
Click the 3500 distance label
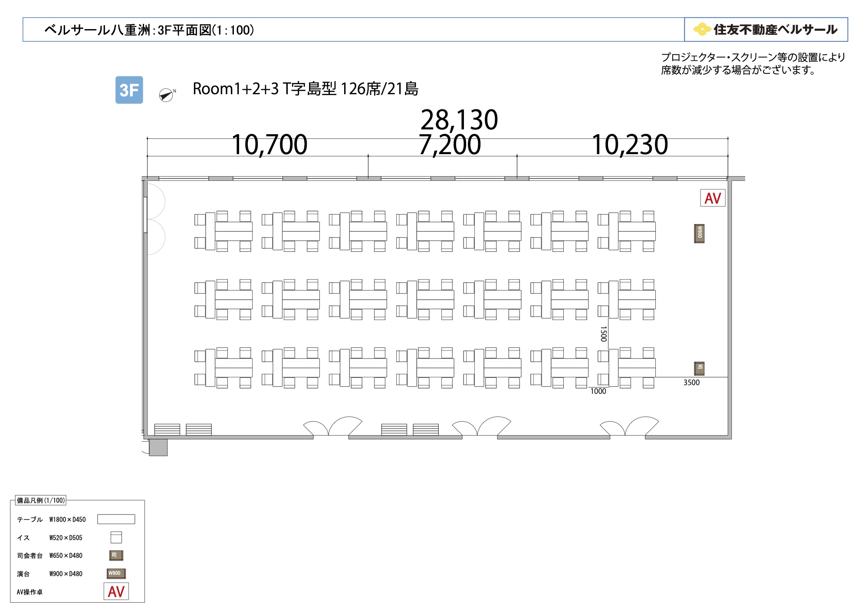(691, 383)
